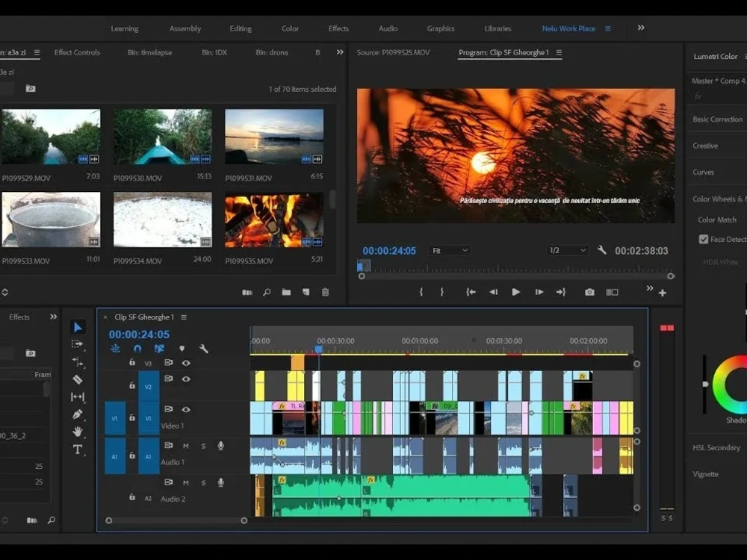Open Effect Controls tab
This screenshot has height=560, width=747.
[x=77, y=52]
